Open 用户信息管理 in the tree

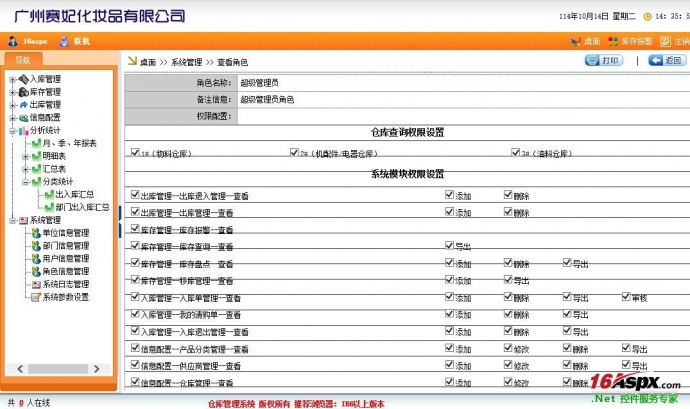coord(66,259)
